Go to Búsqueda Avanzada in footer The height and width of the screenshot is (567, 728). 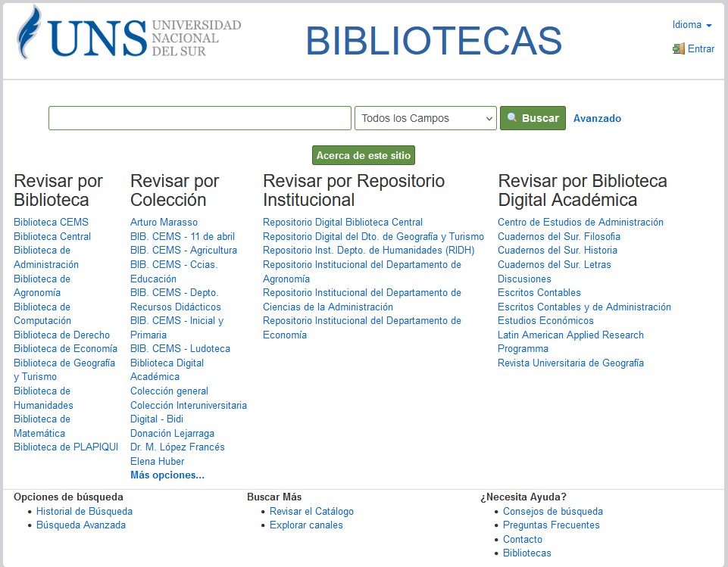tap(81, 525)
